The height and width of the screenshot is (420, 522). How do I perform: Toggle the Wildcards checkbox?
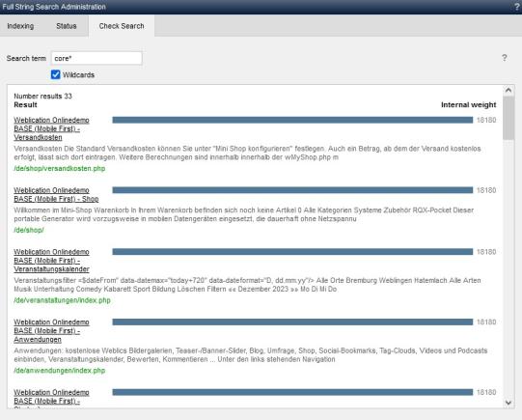(x=56, y=74)
